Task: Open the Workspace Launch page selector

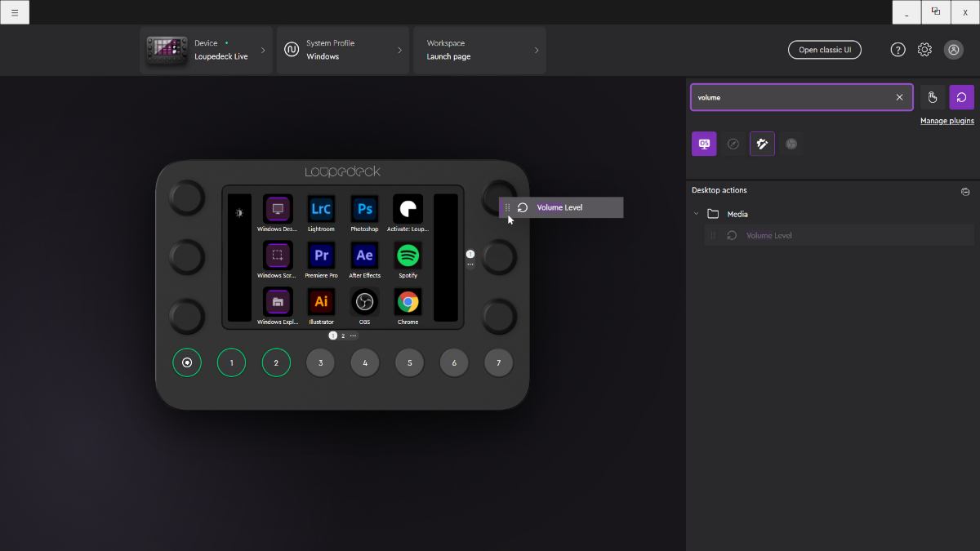Action: coord(479,50)
